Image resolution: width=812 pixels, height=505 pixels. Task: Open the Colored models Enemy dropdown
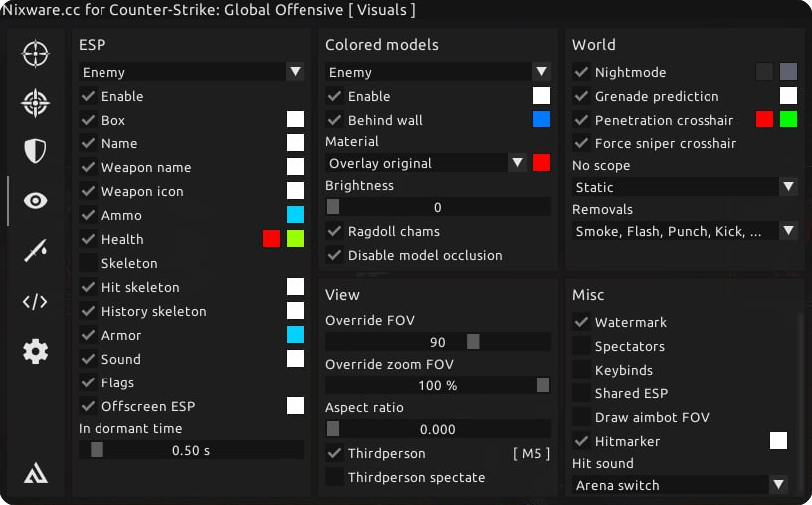(x=438, y=72)
